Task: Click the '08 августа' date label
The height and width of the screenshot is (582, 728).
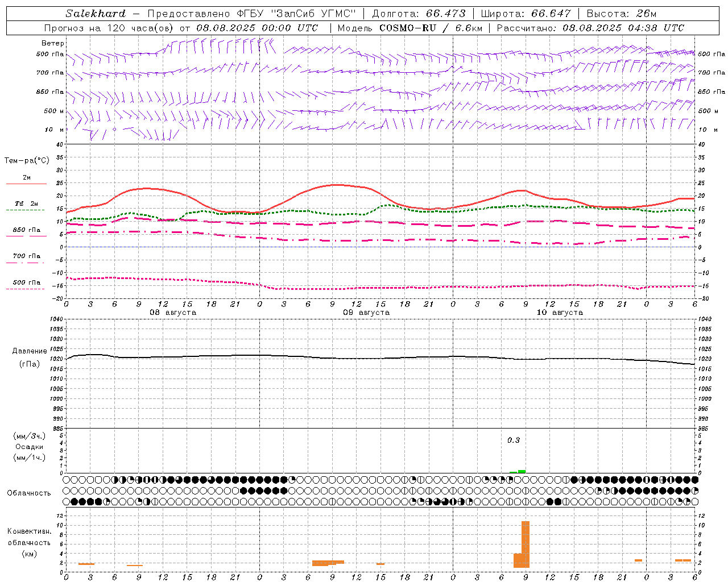Action: coord(173,313)
